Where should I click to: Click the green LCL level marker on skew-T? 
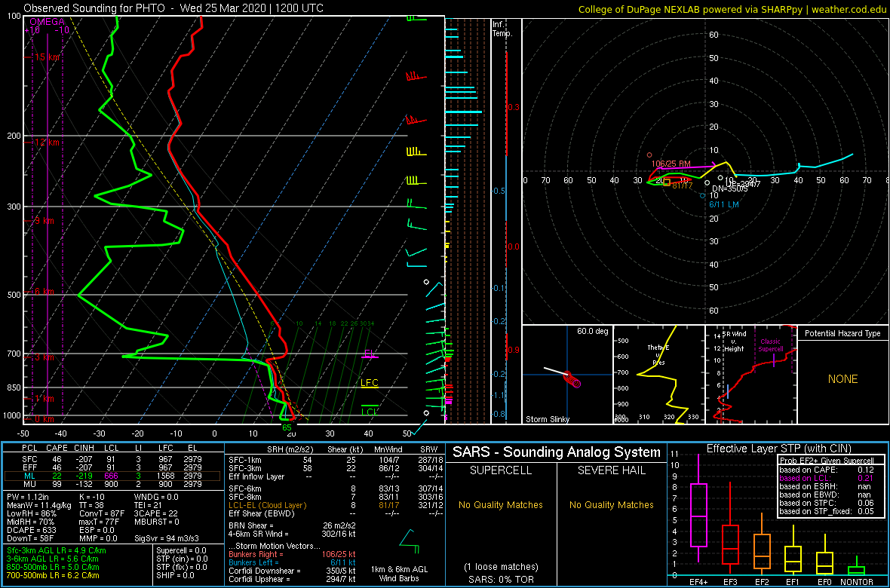[370, 411]
